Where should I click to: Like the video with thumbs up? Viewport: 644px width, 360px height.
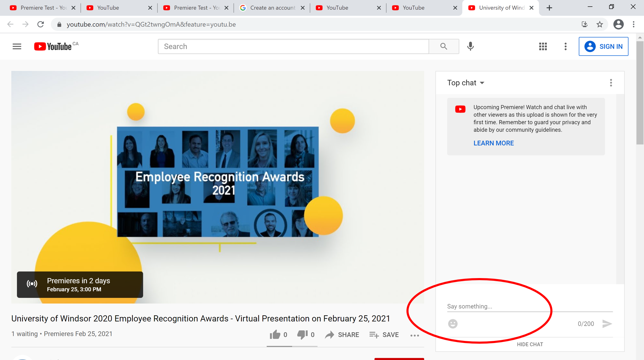pos(275,335)
